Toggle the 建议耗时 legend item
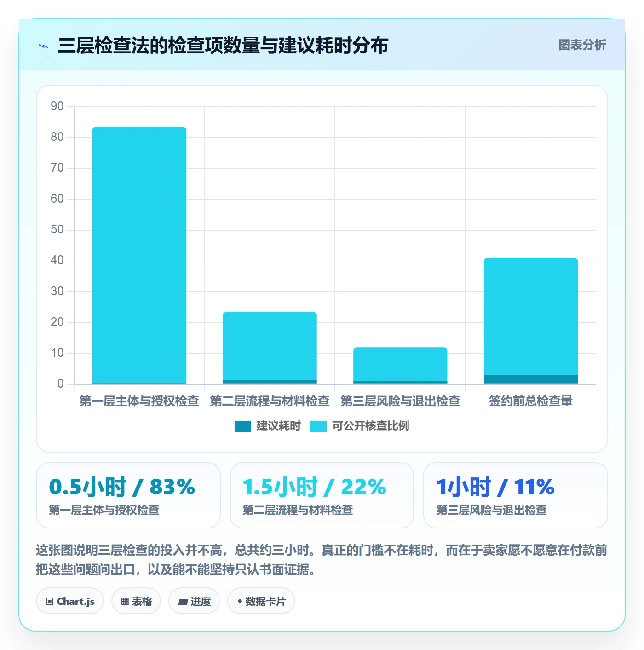Image resolution: width=644 pixels, height=650 pixels. click(267, 426)
